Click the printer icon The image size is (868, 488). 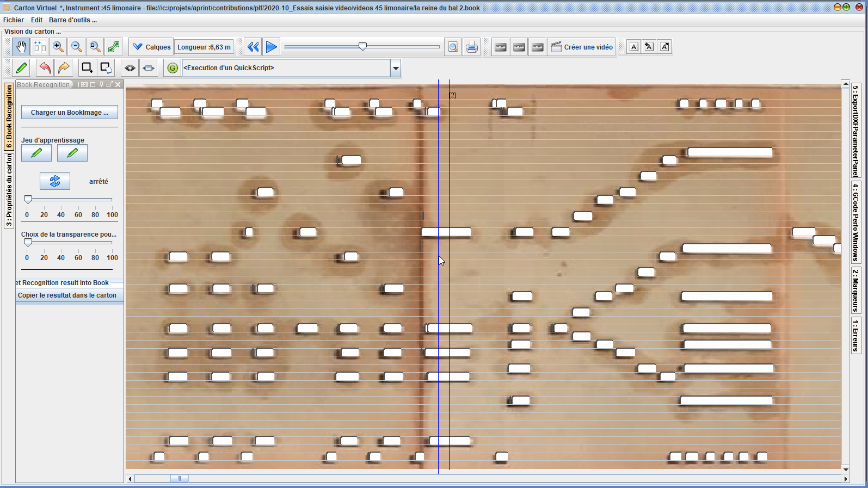[x=471, y=47]
